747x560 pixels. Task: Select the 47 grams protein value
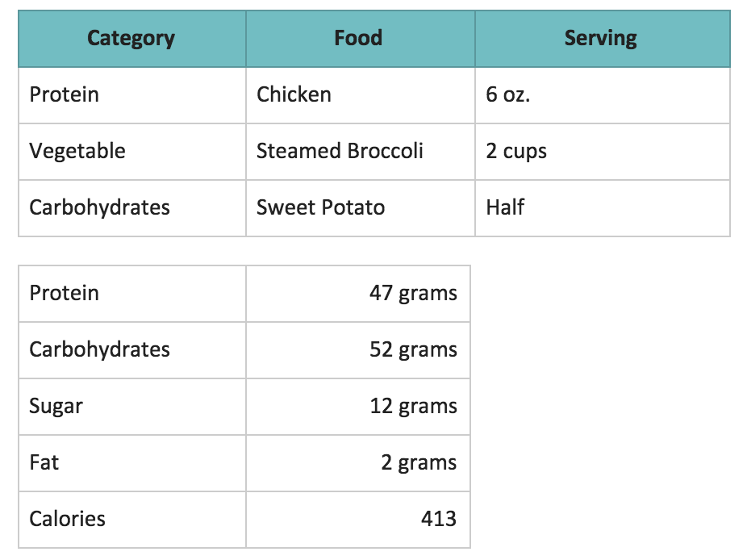click(x=413, y=293)
